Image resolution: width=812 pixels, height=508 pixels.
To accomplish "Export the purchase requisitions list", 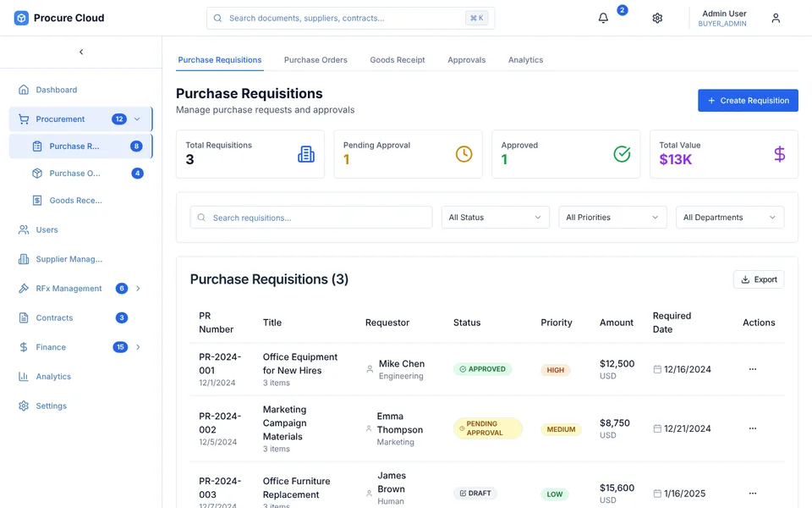I will 759,279.
